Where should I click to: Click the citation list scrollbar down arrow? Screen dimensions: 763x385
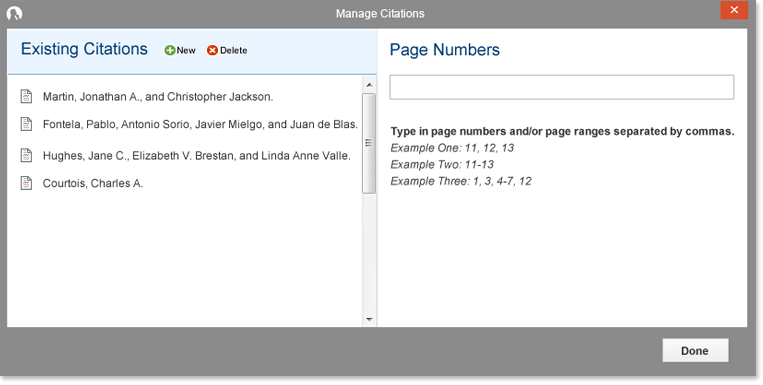(369, 319)
